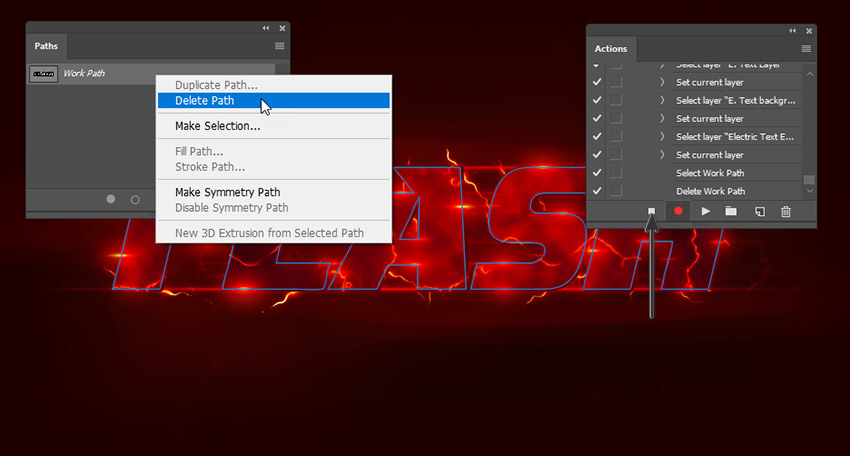Click the Create New Action icon
This screenshot has width=850, height=456.
[x=759, y=211]
